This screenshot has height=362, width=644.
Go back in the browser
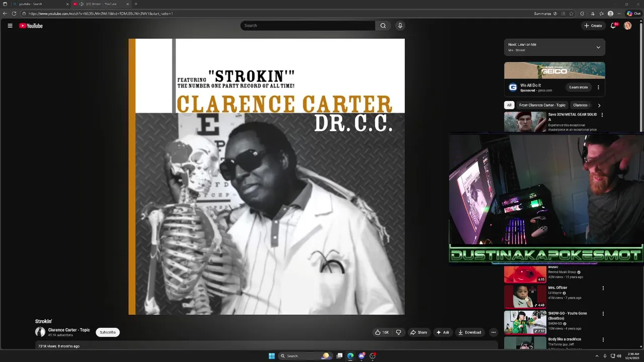[5, 14]
